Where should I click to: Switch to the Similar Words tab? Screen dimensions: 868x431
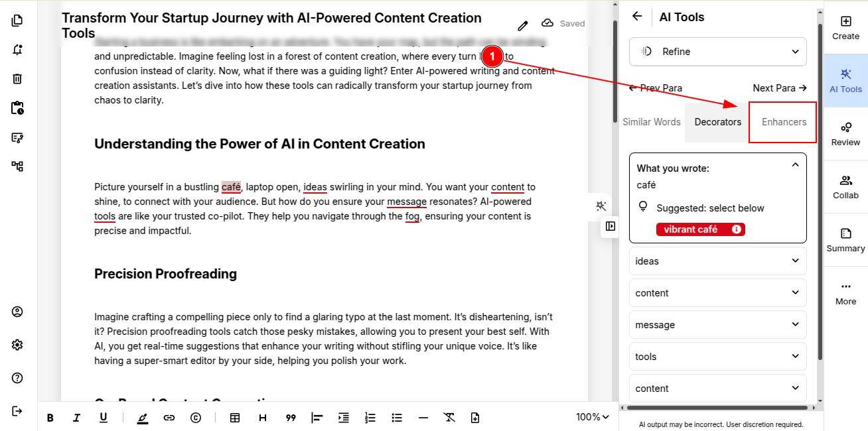pyautogui.click(x=651, y=122)
